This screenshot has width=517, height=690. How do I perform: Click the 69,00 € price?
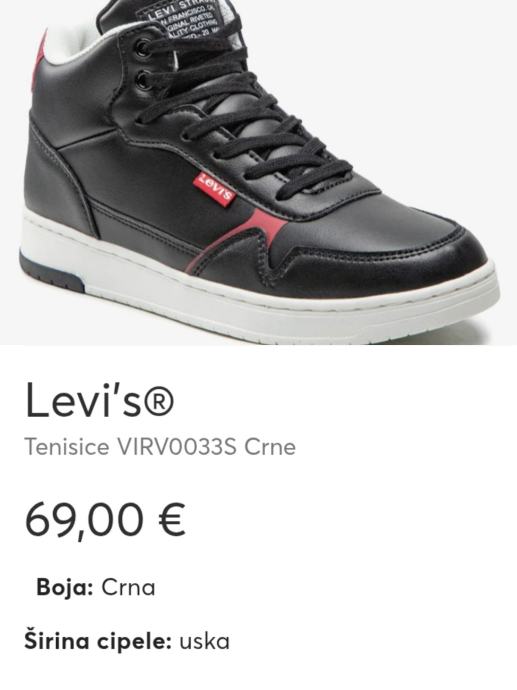105,520
